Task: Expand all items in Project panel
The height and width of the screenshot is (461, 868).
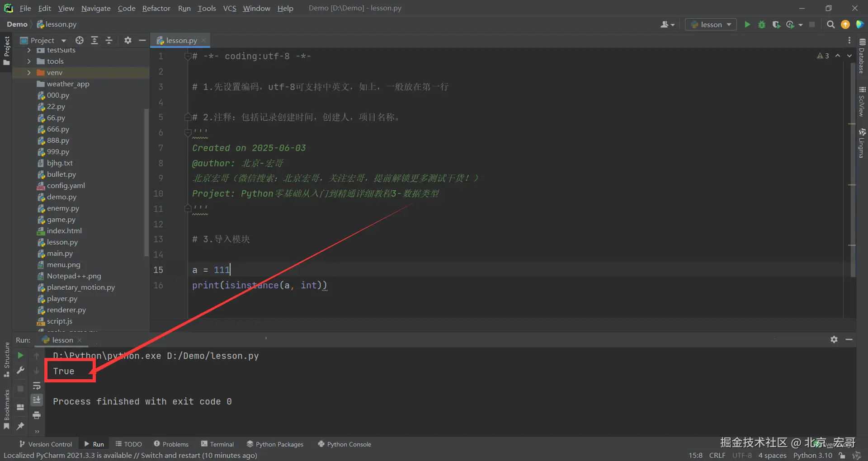Action: (x=94, y=40)
